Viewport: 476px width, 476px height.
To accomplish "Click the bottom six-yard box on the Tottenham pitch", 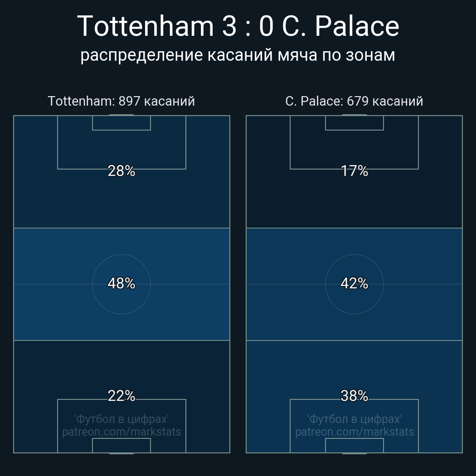I will coord(121,446).
